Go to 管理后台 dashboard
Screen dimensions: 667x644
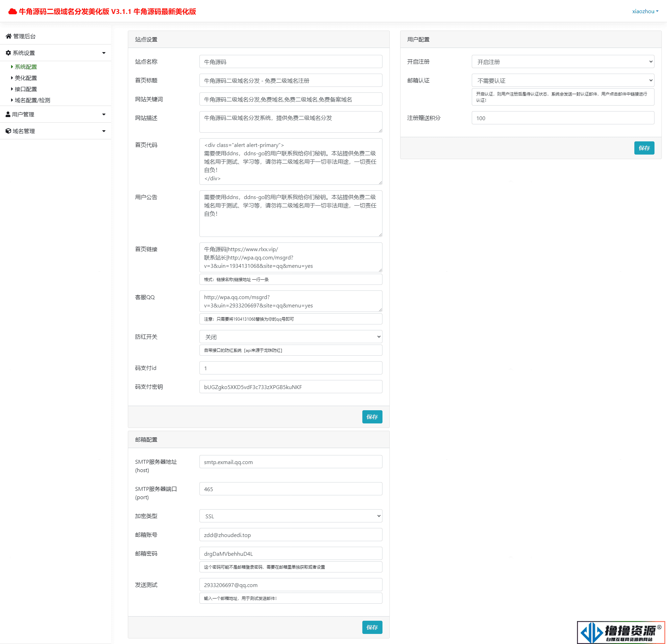pyautogui.click(x=24, y=36)
